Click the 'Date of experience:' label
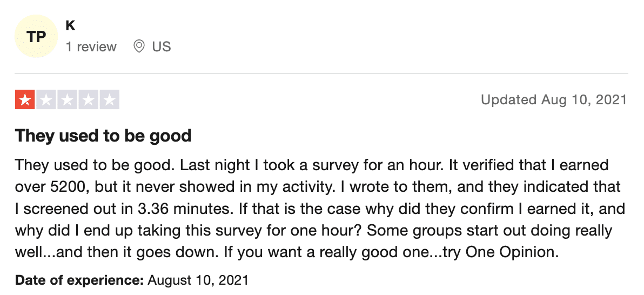Screen dimensions: 644x295 coord(79,280)
